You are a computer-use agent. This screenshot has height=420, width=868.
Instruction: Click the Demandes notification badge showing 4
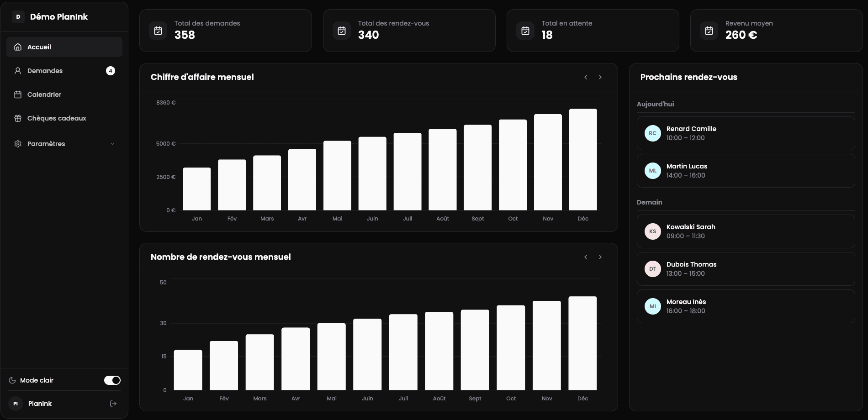coord(110,71)
